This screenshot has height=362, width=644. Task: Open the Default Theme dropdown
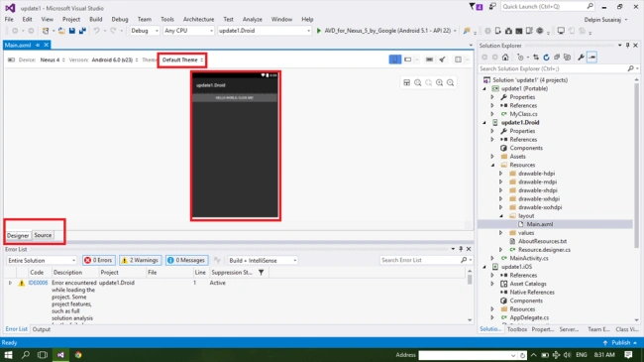[182, 60]
